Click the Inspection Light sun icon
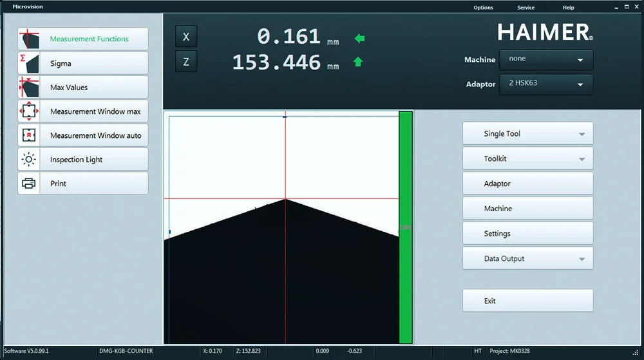Image resolution: width=644 pixels, height=360 pixels. click(29, 159)
